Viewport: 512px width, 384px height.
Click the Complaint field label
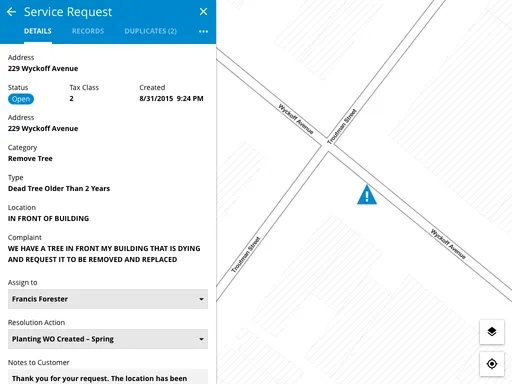click(x=25, y=238)
